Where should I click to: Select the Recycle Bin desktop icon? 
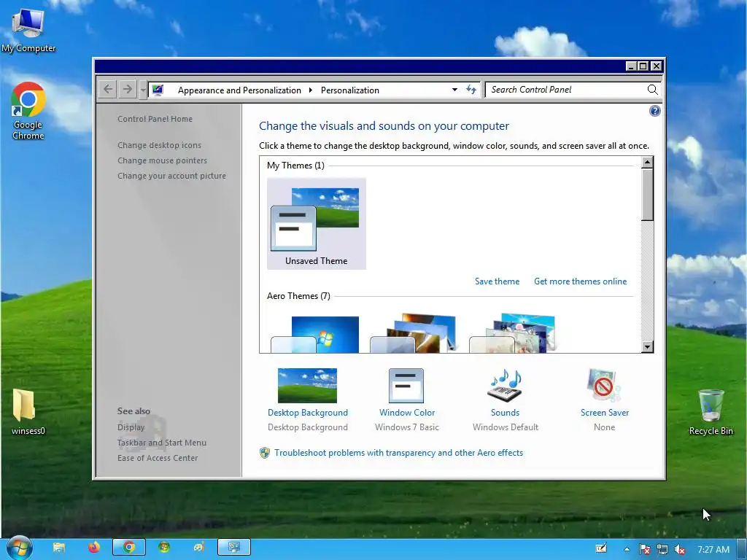click(x=711, y=411)
